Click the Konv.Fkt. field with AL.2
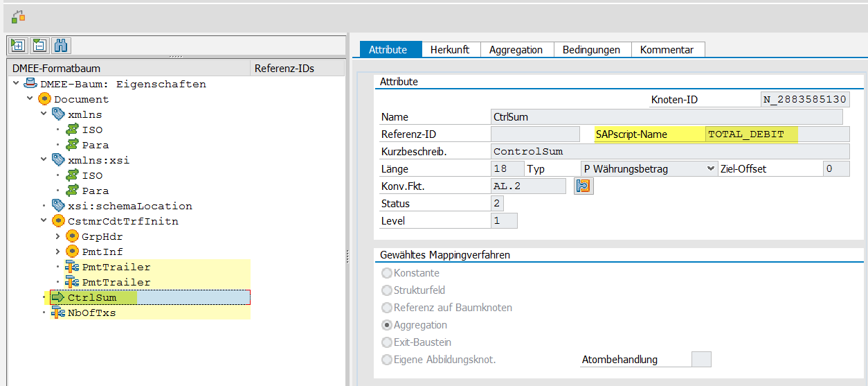This screenshot has height=386, width=868. 528,186
